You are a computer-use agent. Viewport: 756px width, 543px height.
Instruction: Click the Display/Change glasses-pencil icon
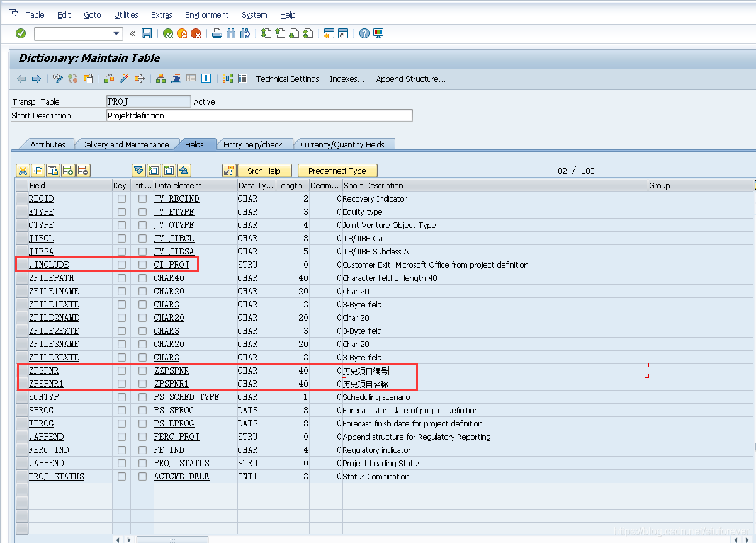(x=58, y=78)
